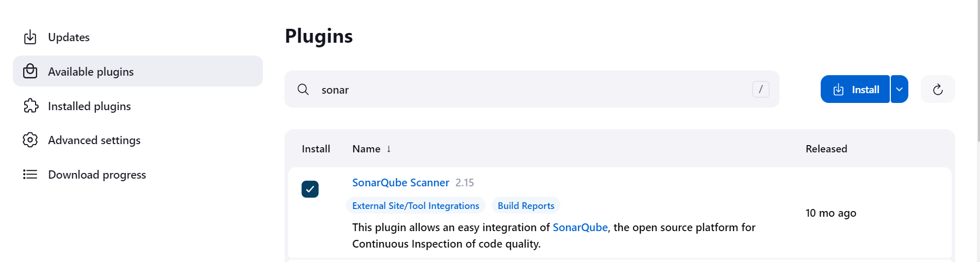Filter by the Build Reports tag

526,205
